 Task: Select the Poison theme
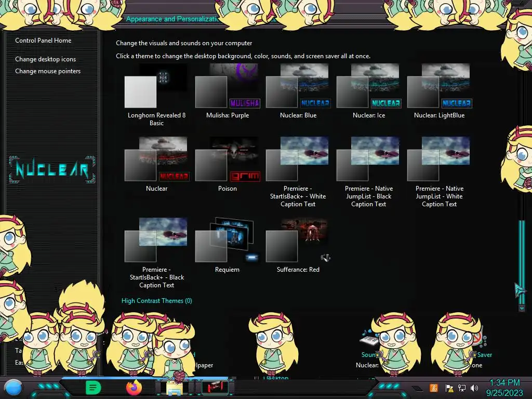click(x=228, y=165)
